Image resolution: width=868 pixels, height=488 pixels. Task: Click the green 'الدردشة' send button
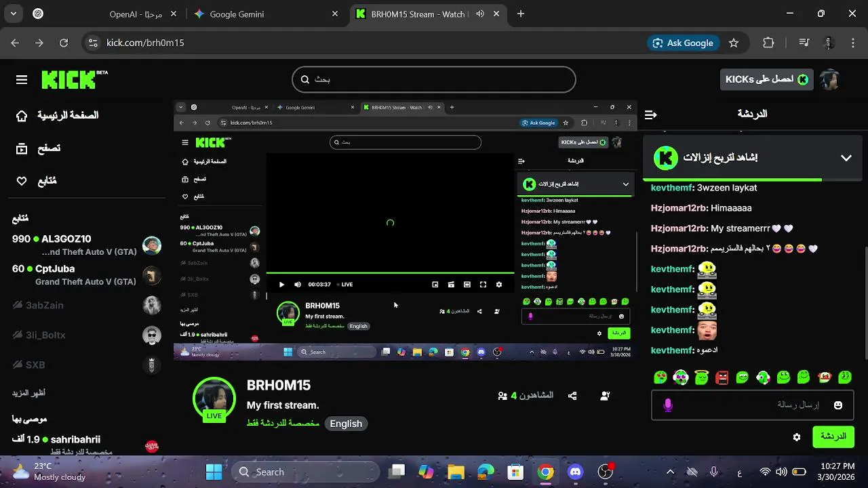(833, 436)
